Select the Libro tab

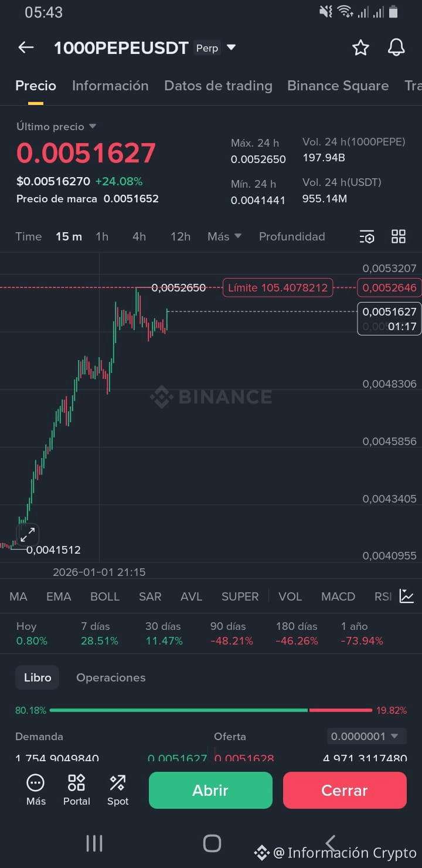coord(38,677)
